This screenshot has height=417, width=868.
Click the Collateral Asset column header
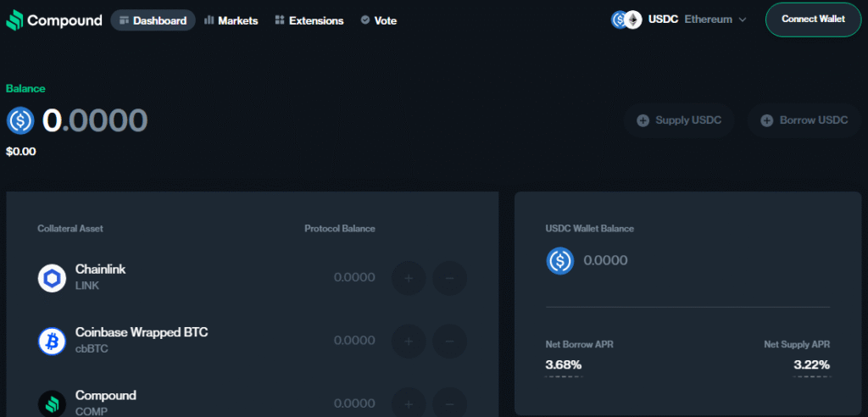point(70,229)
